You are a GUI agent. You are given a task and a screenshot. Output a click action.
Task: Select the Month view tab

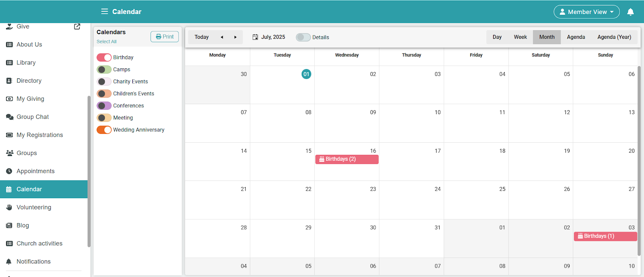click(x=547, y=37)
